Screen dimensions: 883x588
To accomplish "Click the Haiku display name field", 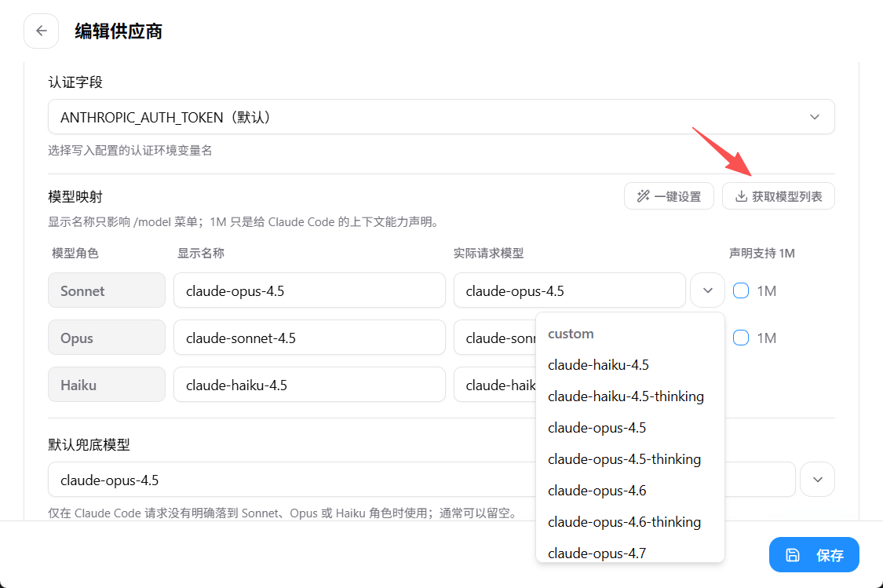I will click(x=309, y=385).
